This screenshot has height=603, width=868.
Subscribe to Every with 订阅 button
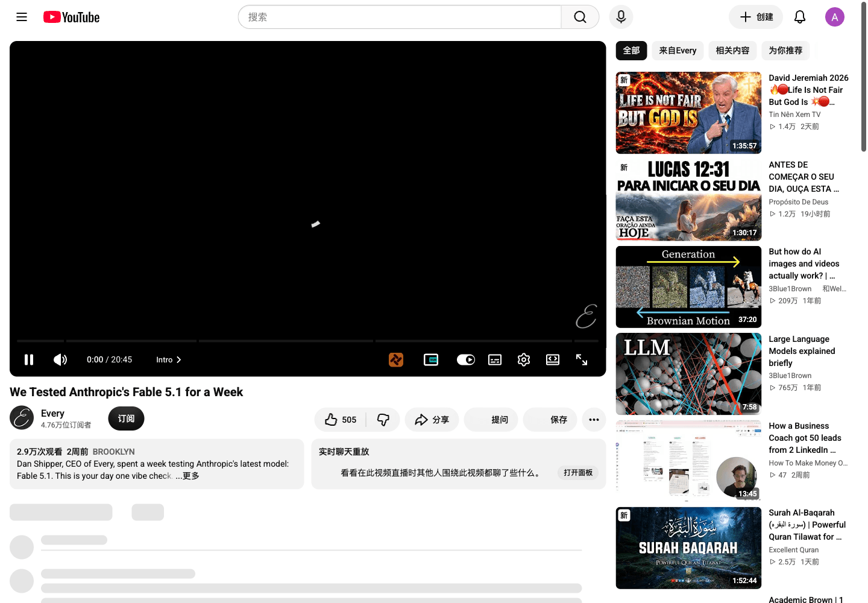click(126, 418)
